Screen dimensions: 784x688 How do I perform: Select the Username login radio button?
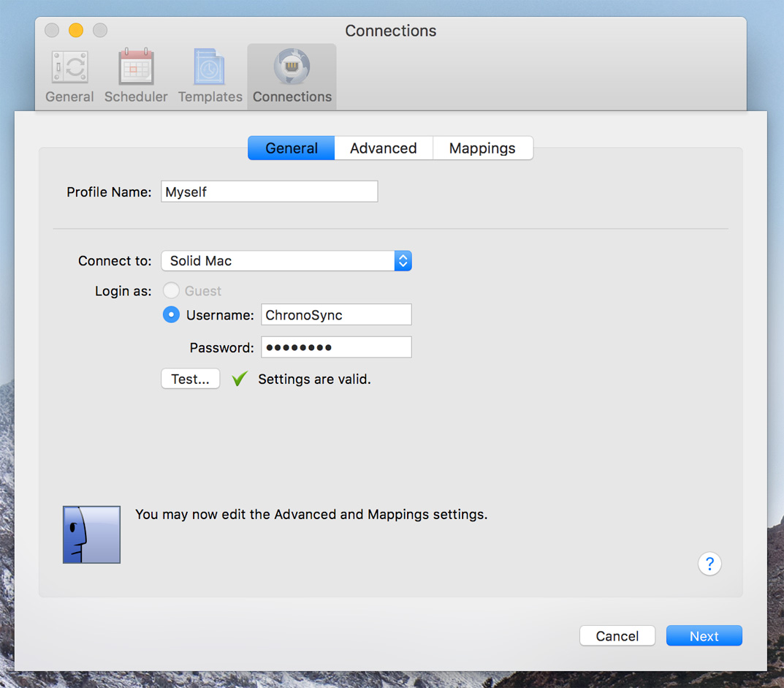pos(171,315)
